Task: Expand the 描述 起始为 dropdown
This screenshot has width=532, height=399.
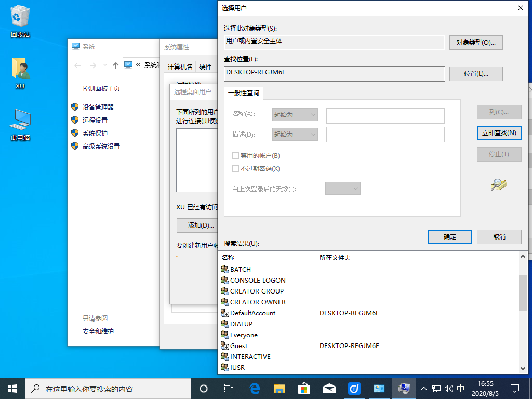Action: point(295,135)
